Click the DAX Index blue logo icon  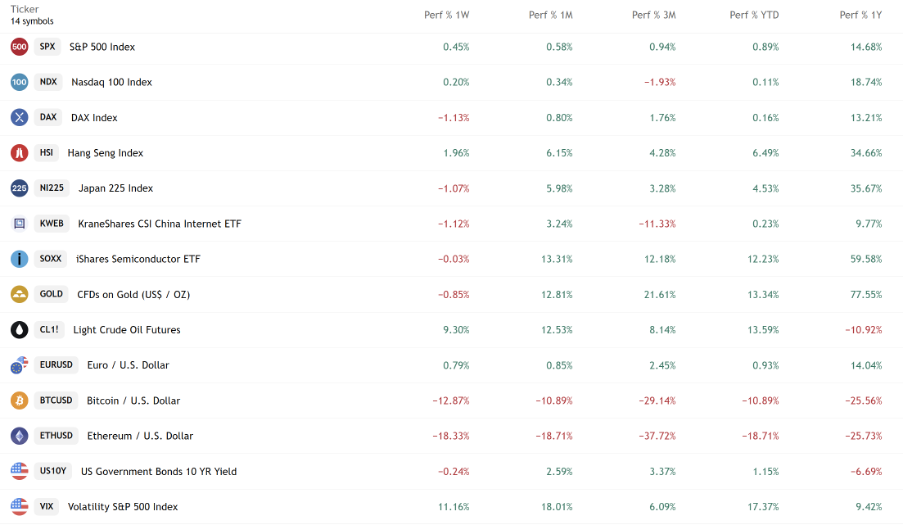pyautogui.click(x=19, y=117)
